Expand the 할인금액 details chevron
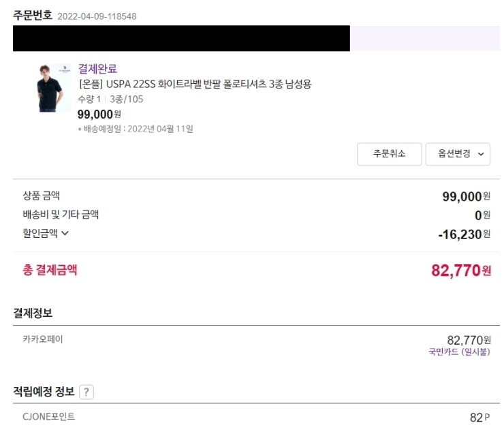 click(x=65, y=233)
